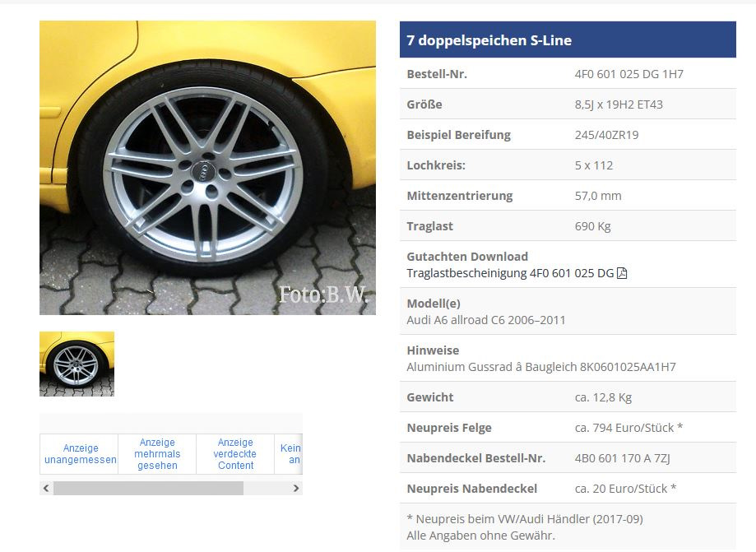Open the small wheel thumbnail image

pos(77,364)
